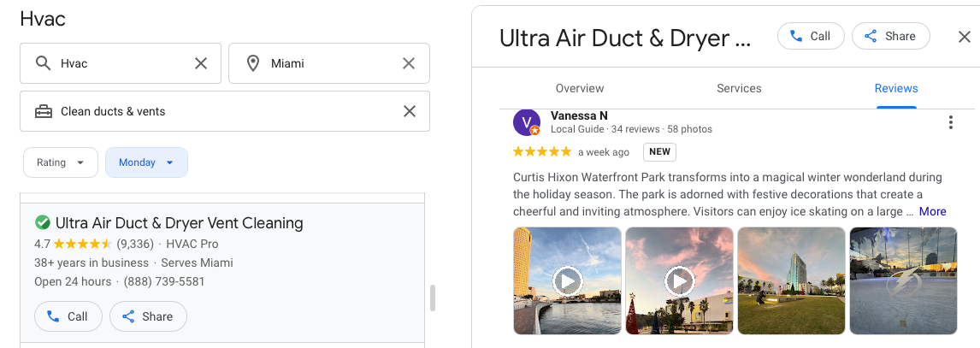Clear the Miami location field

(x=409, y=63)
